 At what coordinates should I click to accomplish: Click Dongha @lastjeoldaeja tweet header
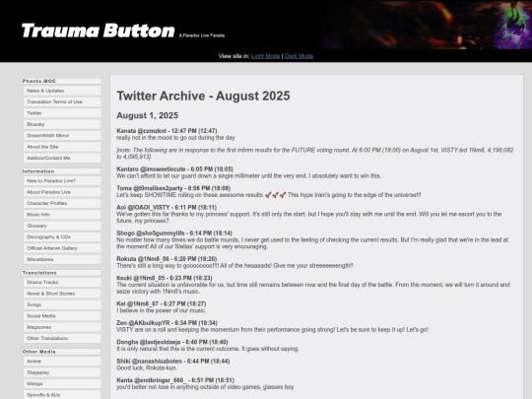click(x=172, y=342)
